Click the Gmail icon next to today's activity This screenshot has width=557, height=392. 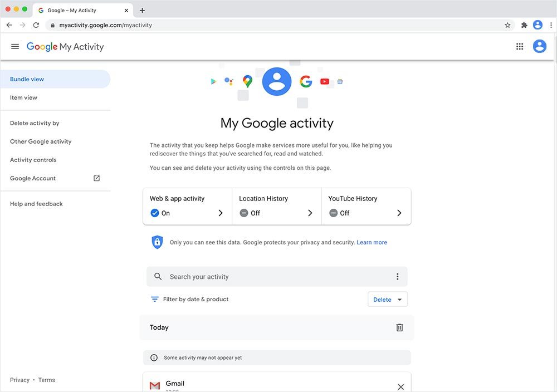tap(154, 384)
